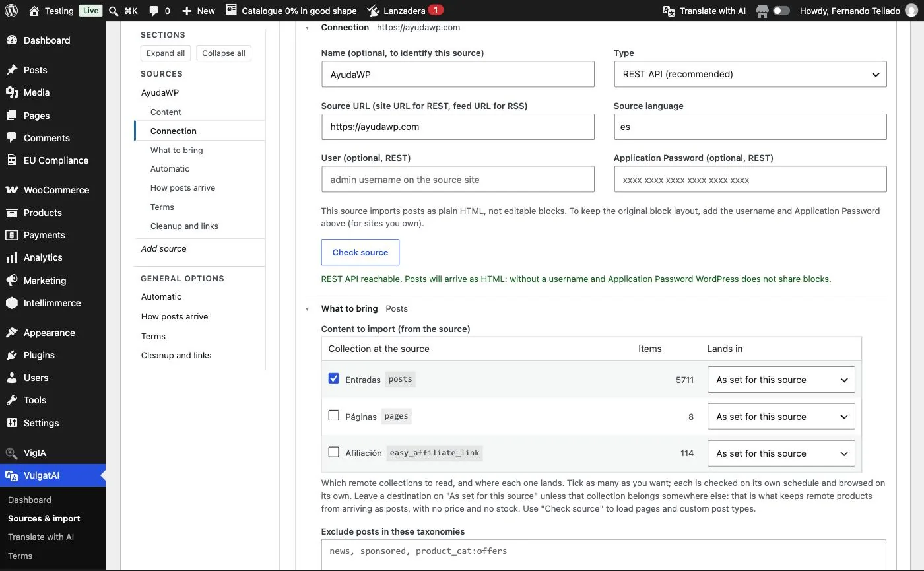Click the Intellimmerce hexagon icon

click(x=12, y=303)
